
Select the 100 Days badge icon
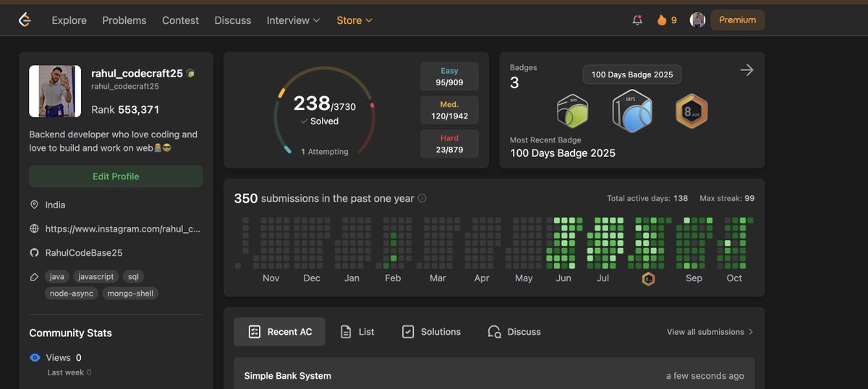coord(632,111)
